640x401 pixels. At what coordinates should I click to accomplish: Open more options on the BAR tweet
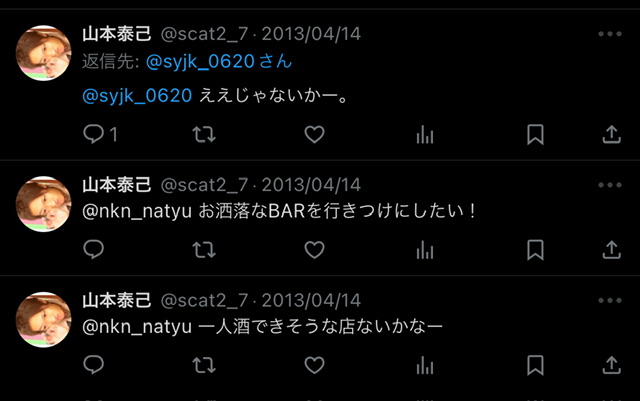(610, 185)
